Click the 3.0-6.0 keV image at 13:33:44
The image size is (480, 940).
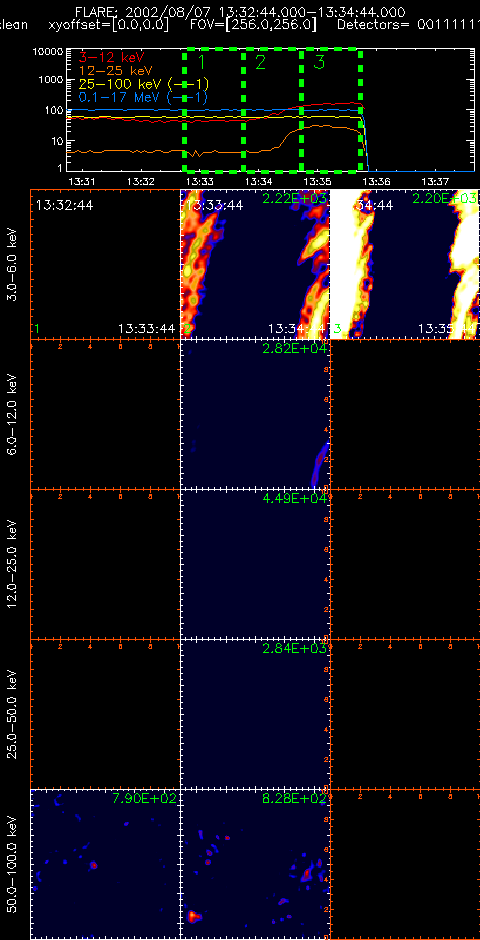pyautogui.click(x=255, y=264)
